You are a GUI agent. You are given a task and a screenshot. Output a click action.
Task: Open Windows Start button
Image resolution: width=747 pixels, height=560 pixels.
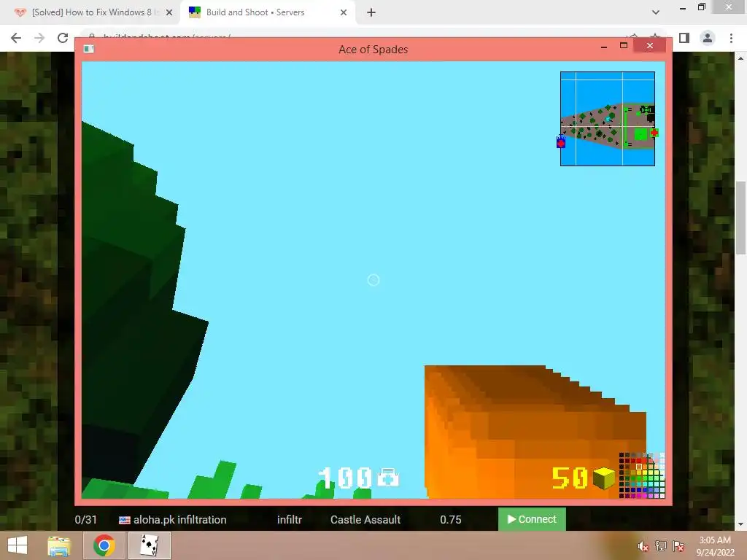coord(18,545)
